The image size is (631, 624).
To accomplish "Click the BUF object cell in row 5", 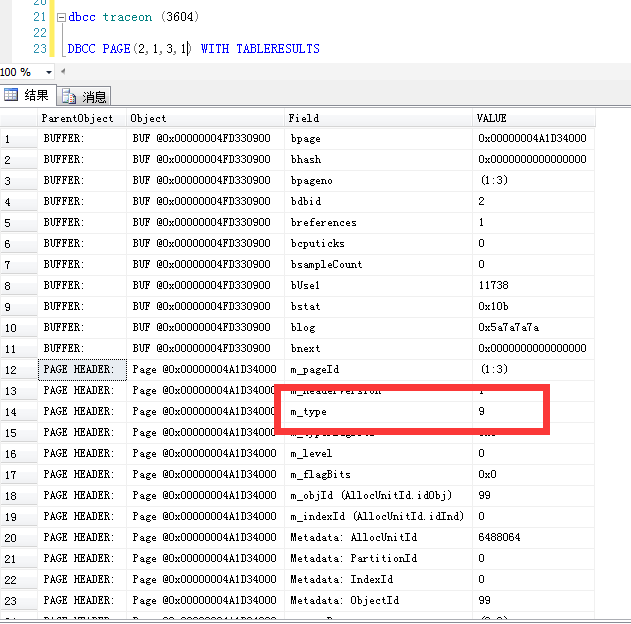I will (205, 222).
